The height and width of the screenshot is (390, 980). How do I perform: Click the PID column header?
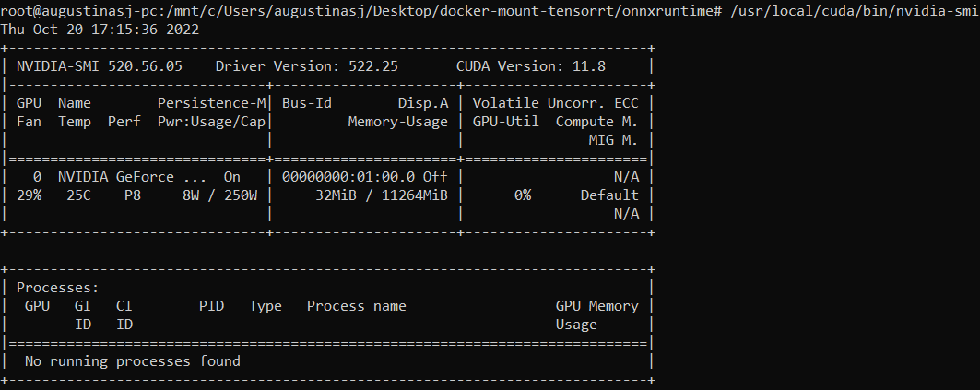211,306
